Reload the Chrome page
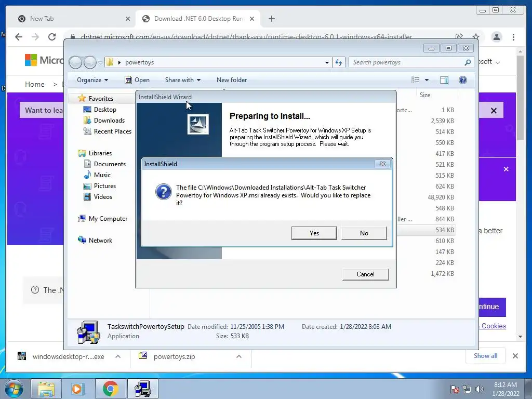Viewport: 532px width, 399px height. [x=52, y=37]
